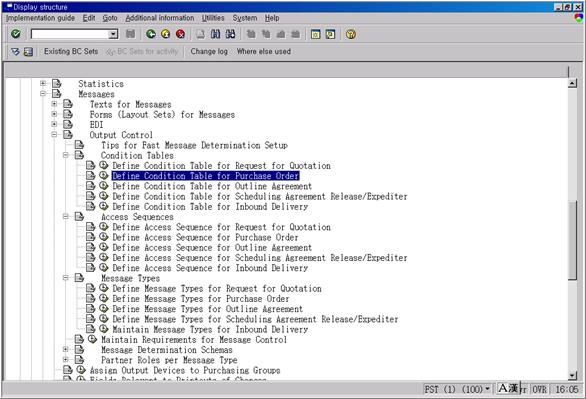The image size is (586, 399).
Task: Click execute clock icon for Condition Table Purchase Order
Action: 104,175
